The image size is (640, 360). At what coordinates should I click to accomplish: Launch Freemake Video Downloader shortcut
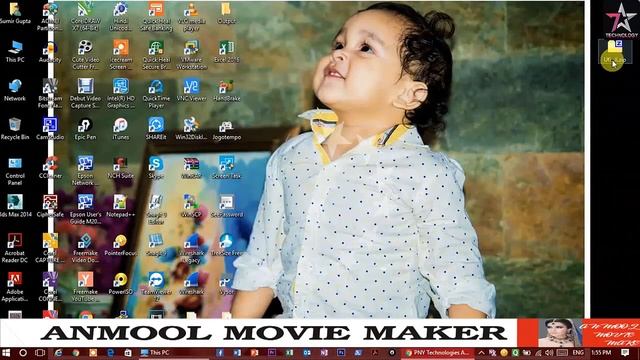click(85, 248)
